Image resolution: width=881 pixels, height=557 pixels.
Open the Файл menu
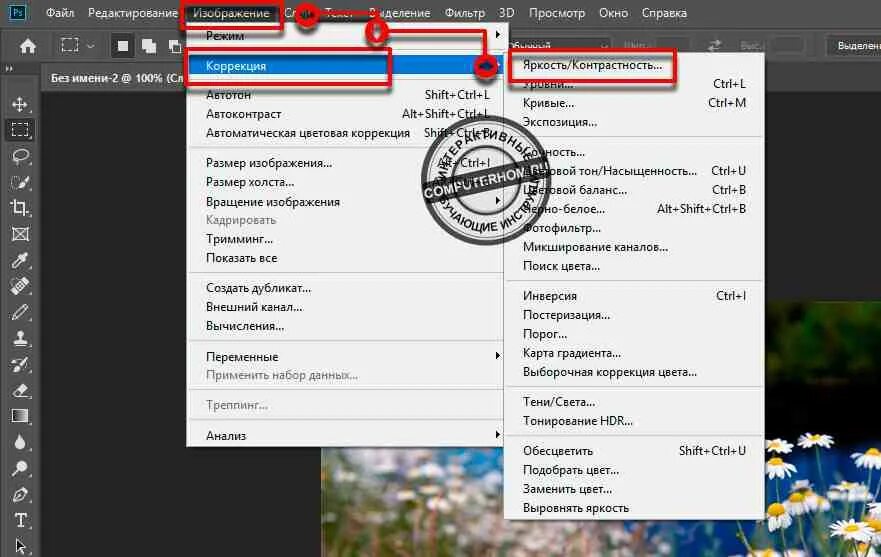point(60,12)
